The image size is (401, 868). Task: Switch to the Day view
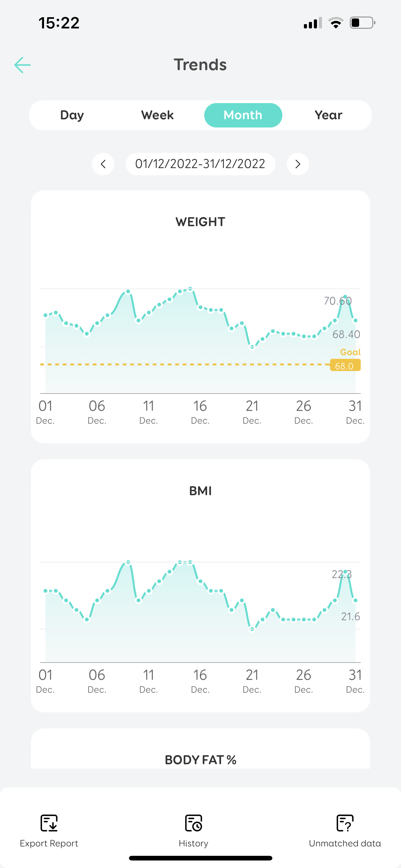pos(72,115)
